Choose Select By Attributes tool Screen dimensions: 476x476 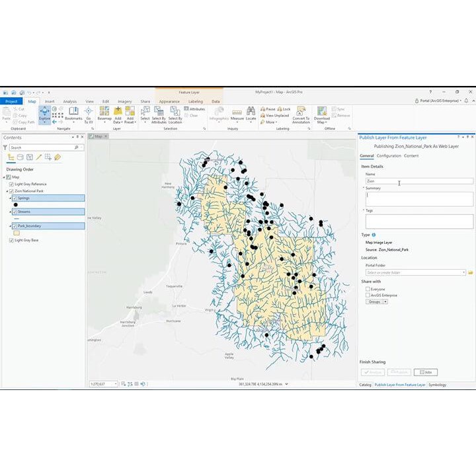pos(159,114)
